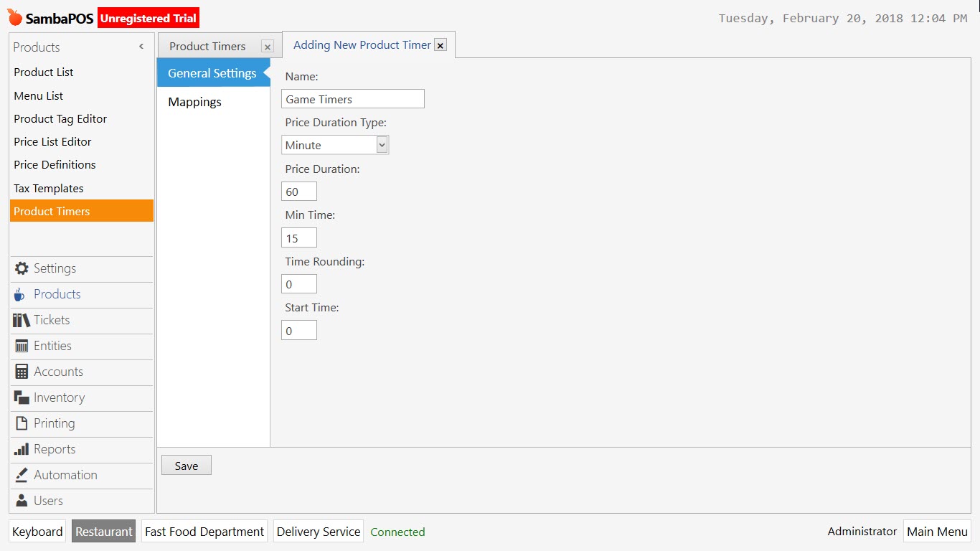Open the Price Duration Type dropdown
Screen dimensions: 980x551
click(381, 144)
